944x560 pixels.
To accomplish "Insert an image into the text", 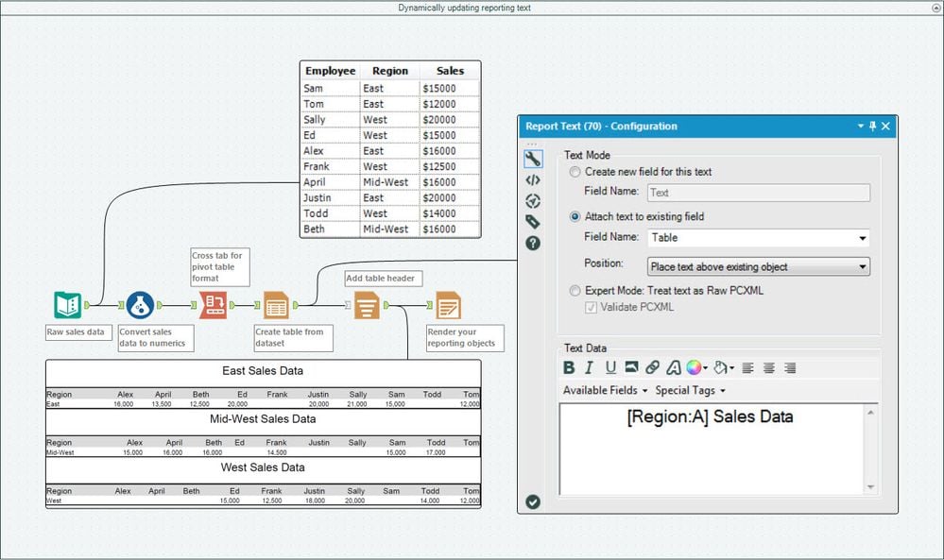I will click(631, 367).
